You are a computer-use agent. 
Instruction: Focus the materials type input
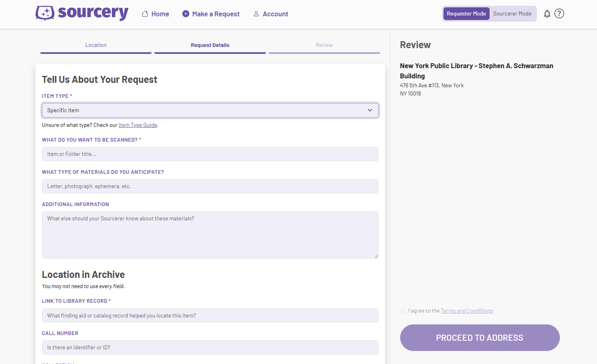pyautogui.click(x=210, y=186)
